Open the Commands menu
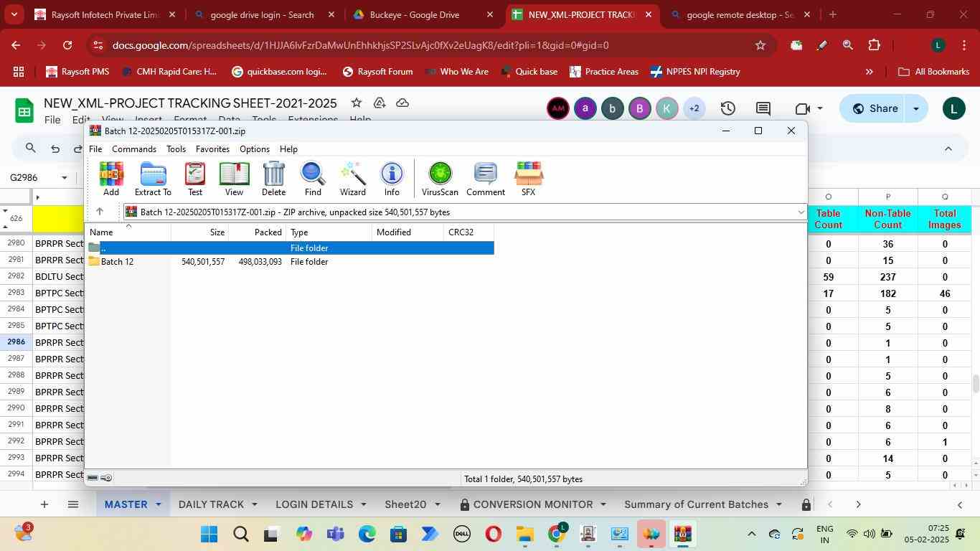 (133, 149)
